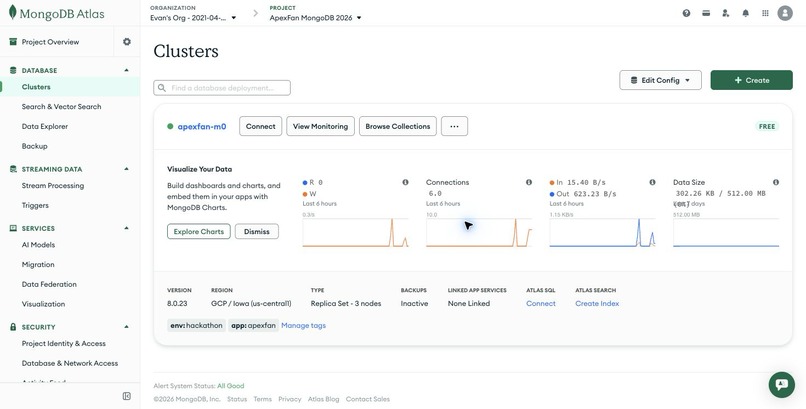Focus the Find a database deployment field
This screenshot has width=806, height=409.
(x=222, y=88)
